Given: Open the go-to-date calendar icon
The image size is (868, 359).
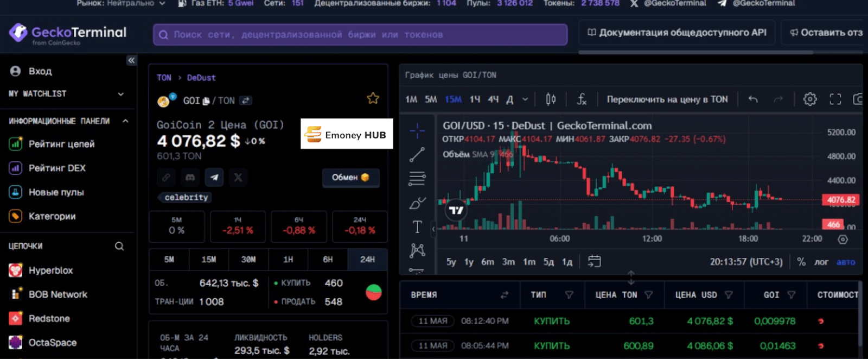Looking at the screenshot, I should (595, 261).
